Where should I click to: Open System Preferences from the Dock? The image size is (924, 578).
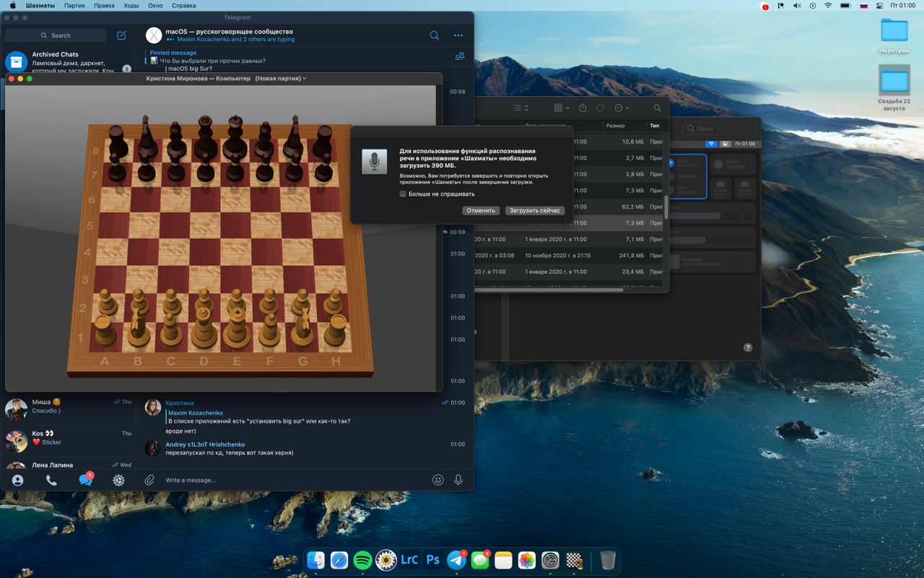pos(551,560)
